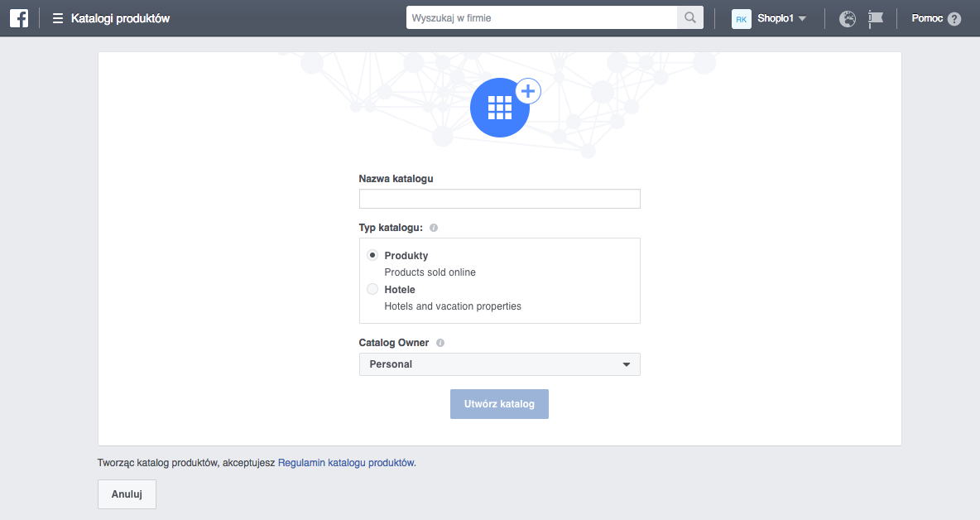This screenshot has height=520, width=980.
Task: Click the Anuluj button
Action: (x=127, y=494)
